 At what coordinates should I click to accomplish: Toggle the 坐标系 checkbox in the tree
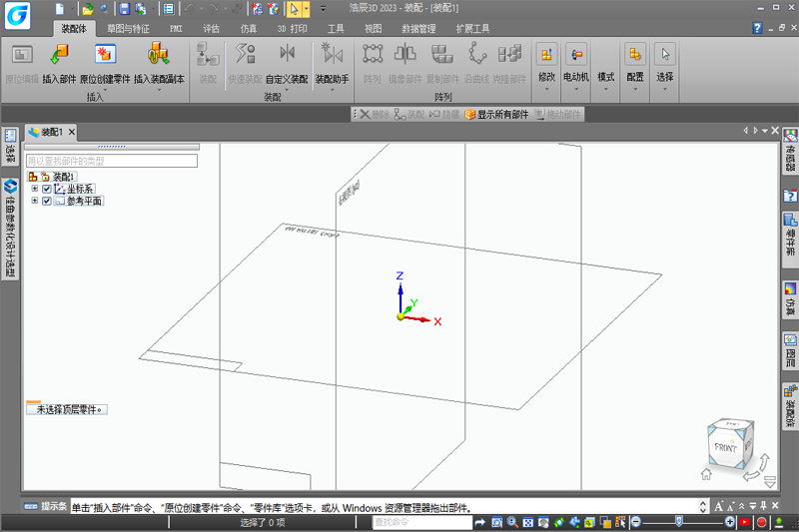pos(46,189)
